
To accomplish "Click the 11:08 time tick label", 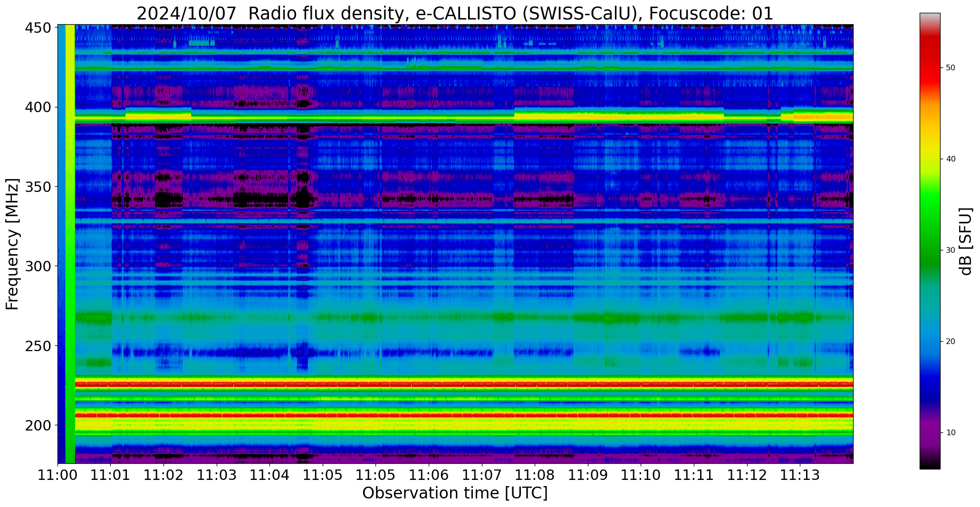I will 535,475.
